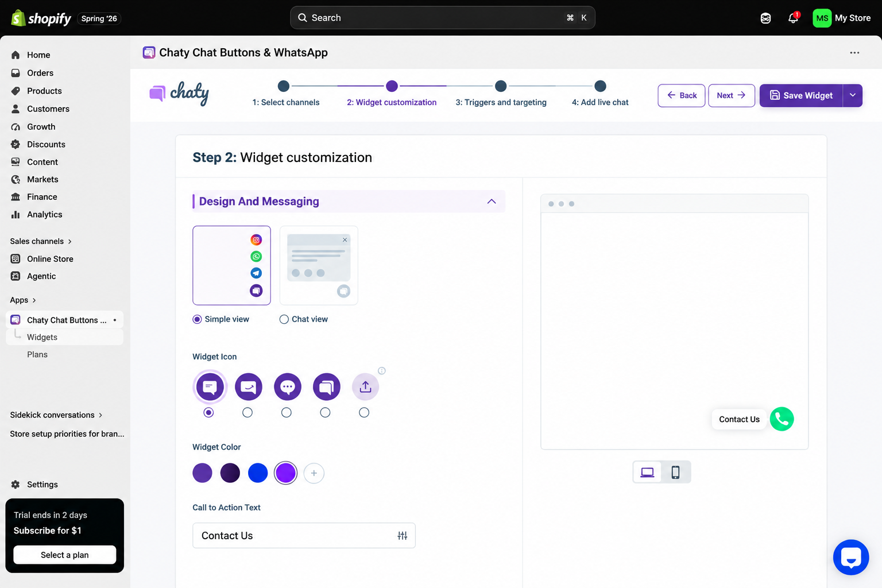This screenshot has height=588, width=882.
Task: Add a custom widget color with plus
Action: point(314,473)
